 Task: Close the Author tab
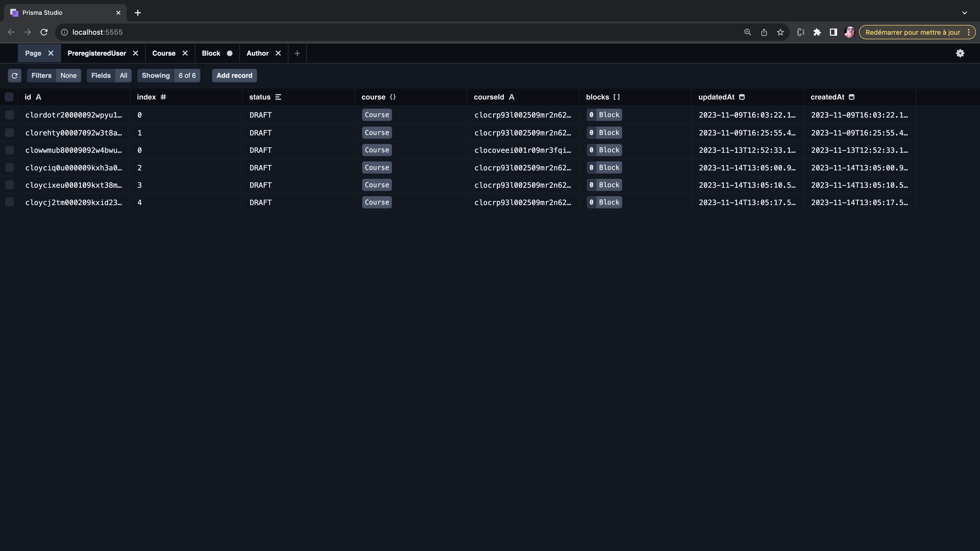point(278,53)
